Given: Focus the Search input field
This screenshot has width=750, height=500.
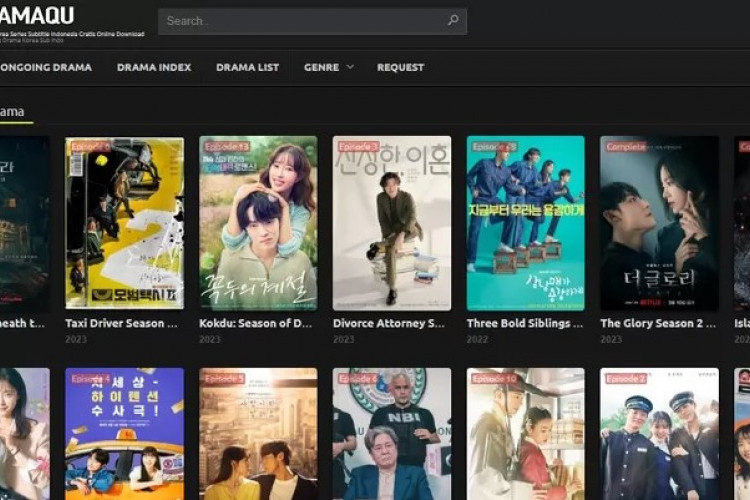Looking at the screenshot, I should pyautogui.click(x=312, y=21).
